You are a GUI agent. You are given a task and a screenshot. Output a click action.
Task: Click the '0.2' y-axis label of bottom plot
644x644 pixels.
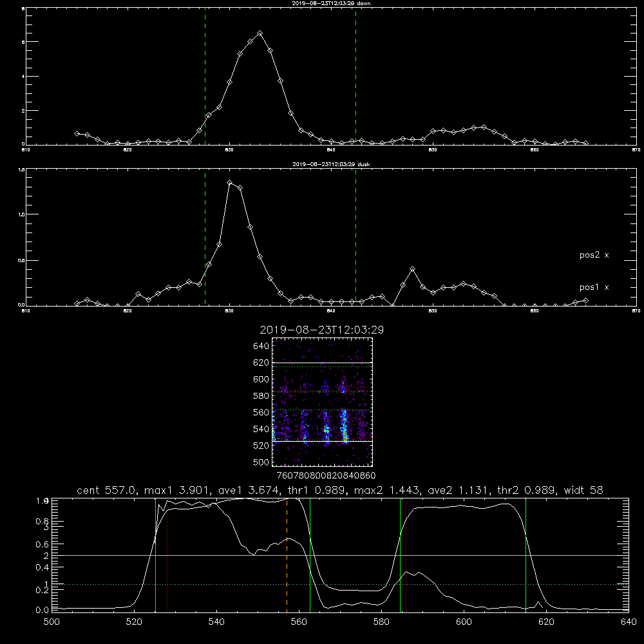click(x=43, y=590)
